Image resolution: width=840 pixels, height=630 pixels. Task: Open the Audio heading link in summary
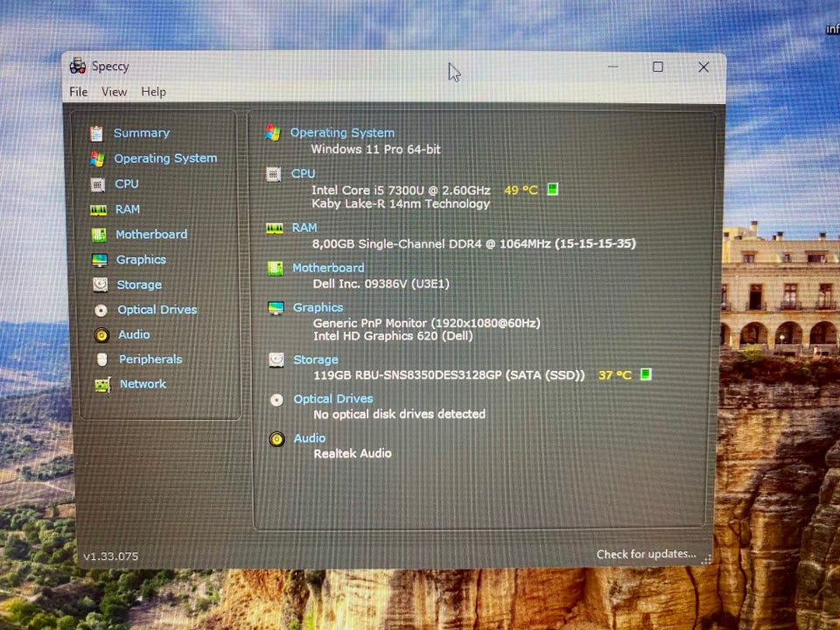point(310,438)
